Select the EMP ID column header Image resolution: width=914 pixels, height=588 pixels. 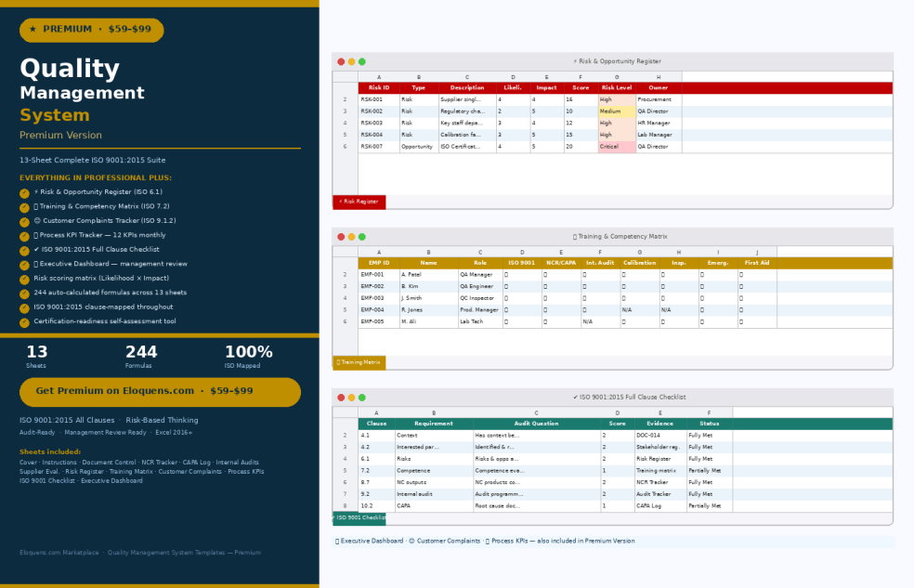(379, 264)
